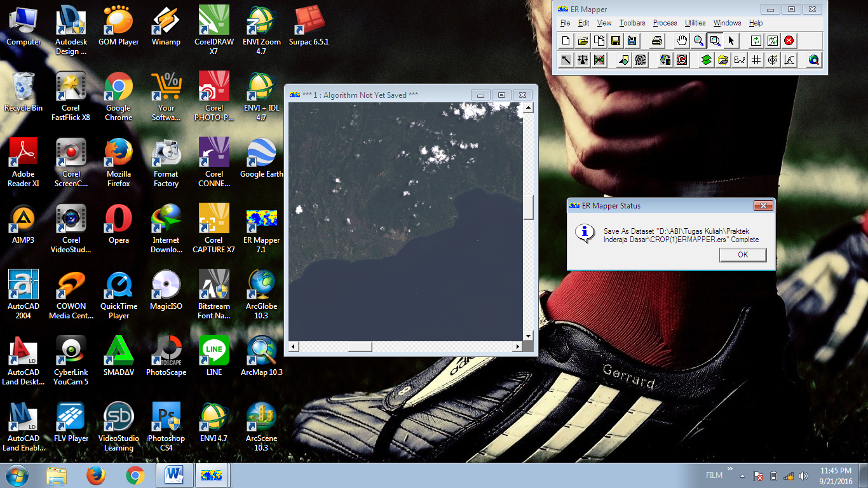This screenshot has height=488, width=868.
Task: Click the Open folder icon in ER Mapper toolbar
Action: coord(582,41)
